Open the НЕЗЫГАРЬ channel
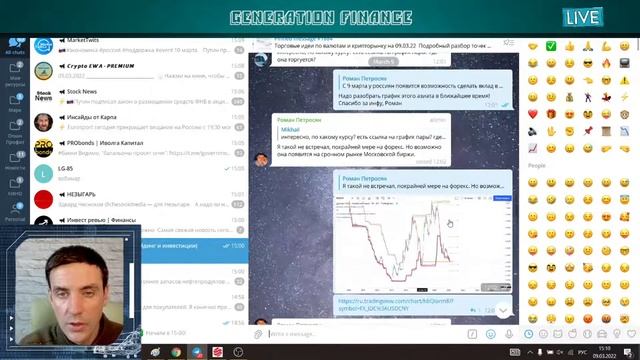Screen dimensions: 640x360 (x=139, y=200)
